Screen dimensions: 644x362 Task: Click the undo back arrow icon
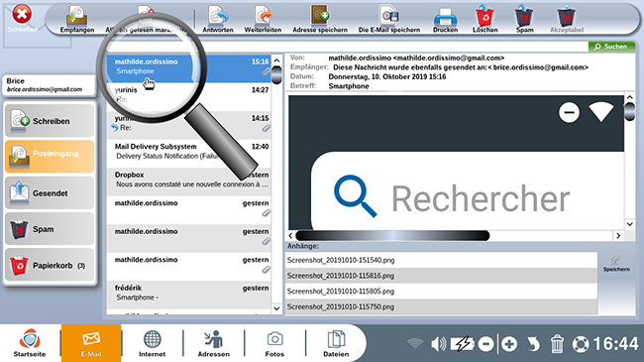(x=533, y=344)
